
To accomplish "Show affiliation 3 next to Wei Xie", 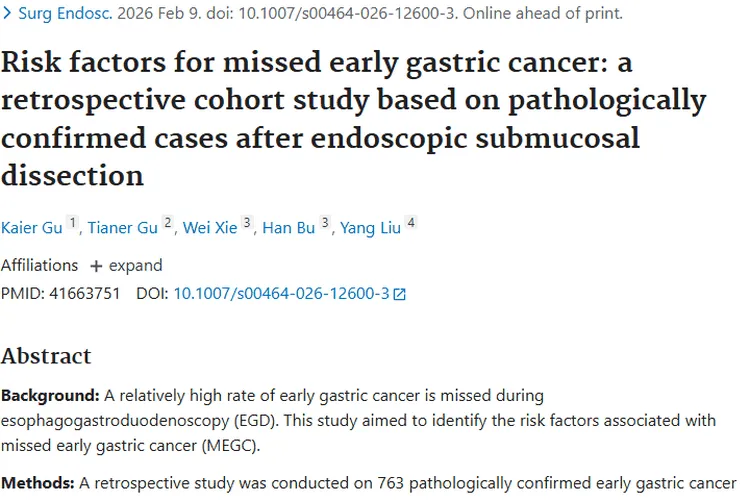I will pos(247,223).
